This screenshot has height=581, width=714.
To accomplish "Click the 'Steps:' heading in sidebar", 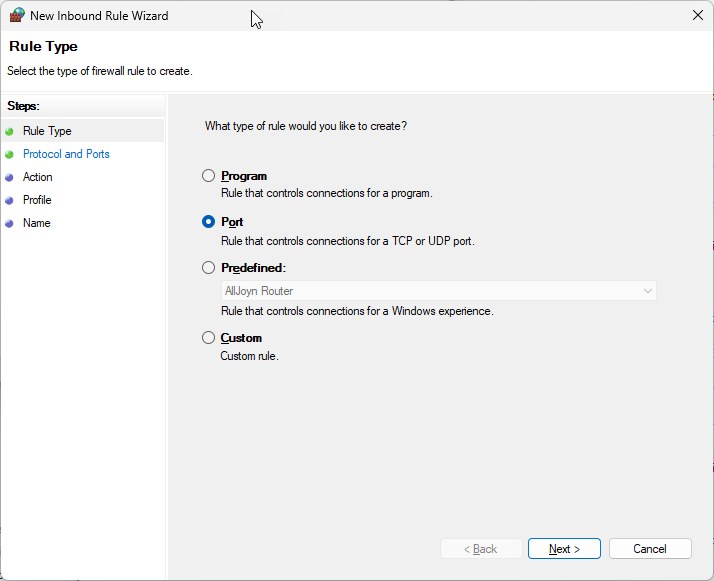I will [x=23, y=106].
